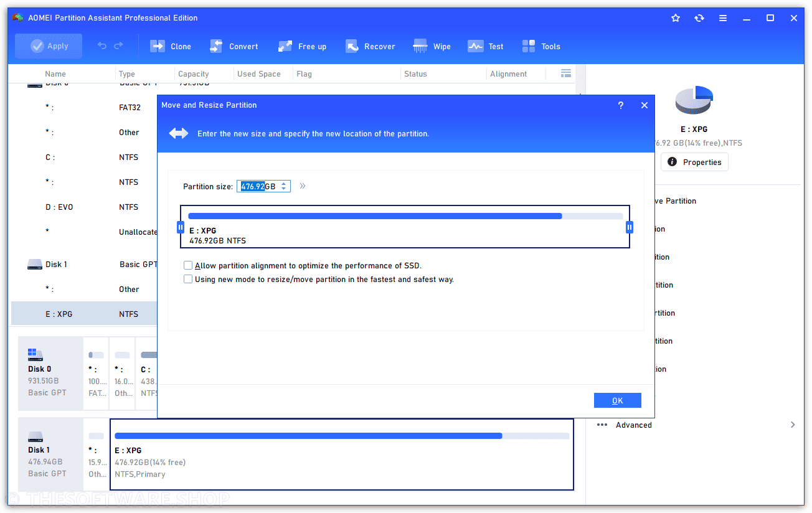Click the help question mark in dialog

pos(621,105)
